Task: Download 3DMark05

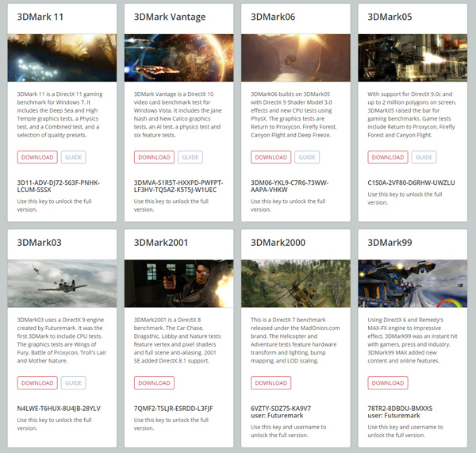Action: (x=388, y=157)
